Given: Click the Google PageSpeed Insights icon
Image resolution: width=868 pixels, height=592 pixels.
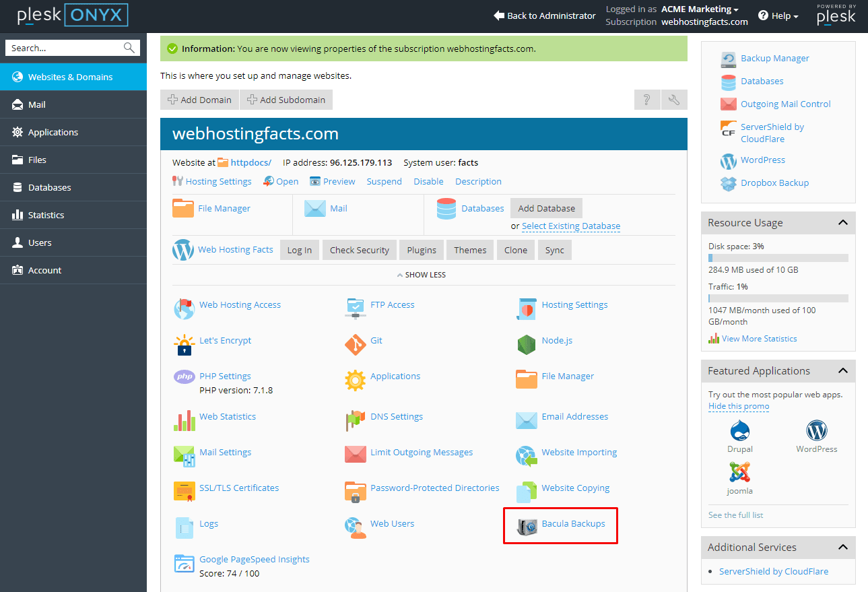Looking at the screenshot, I should [184, 564].
